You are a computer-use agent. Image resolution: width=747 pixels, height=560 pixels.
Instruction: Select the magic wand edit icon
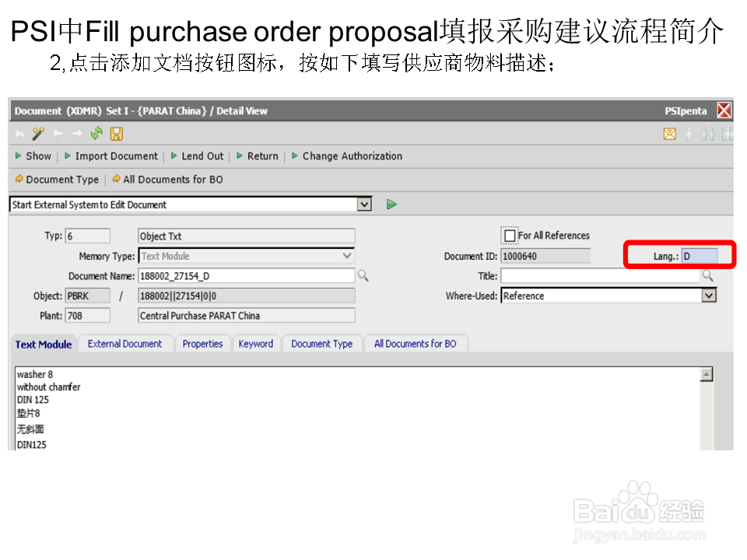pyautogui.click(x=37, y=134)
